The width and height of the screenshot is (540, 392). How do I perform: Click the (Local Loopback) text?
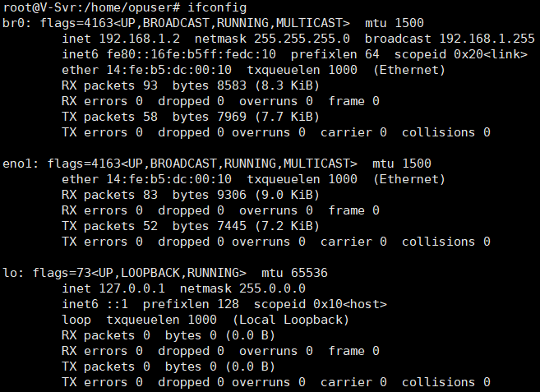tap(291, 320)
